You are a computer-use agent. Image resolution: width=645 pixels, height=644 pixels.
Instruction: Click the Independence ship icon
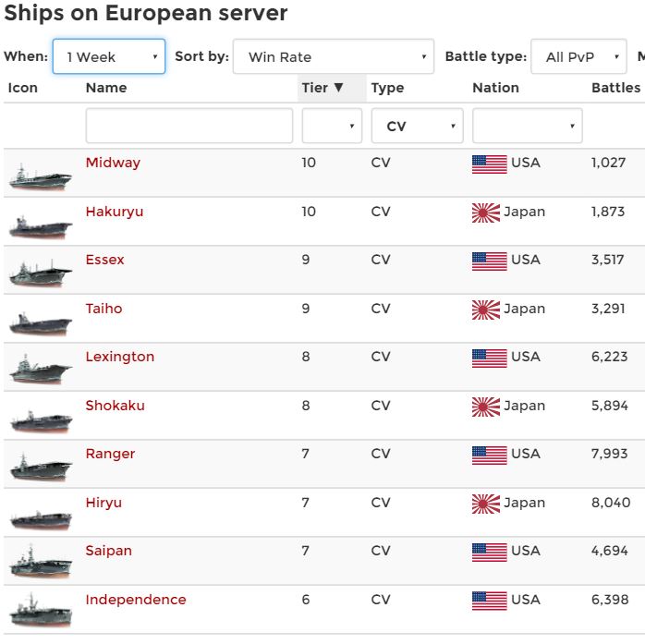tap(40, 613)
